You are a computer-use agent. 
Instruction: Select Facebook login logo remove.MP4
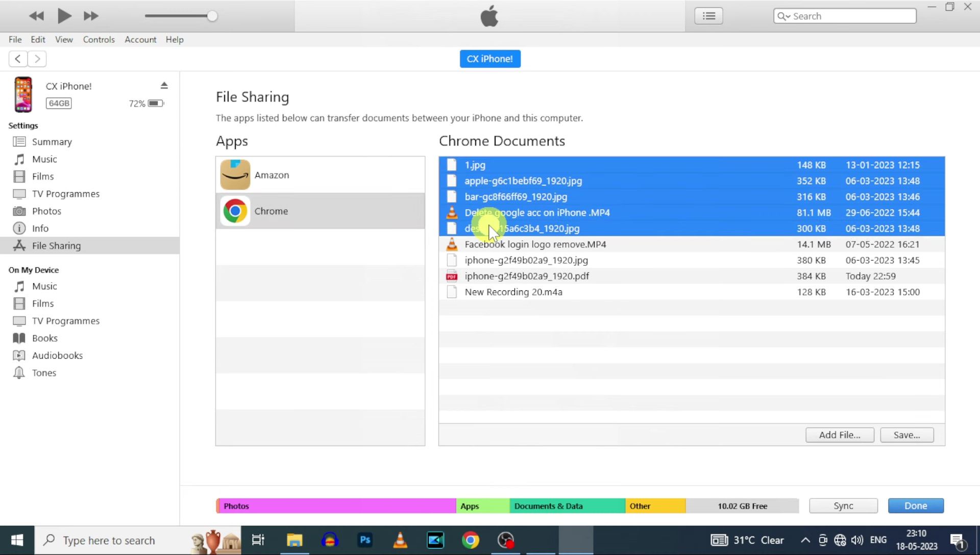coord(692,244)
